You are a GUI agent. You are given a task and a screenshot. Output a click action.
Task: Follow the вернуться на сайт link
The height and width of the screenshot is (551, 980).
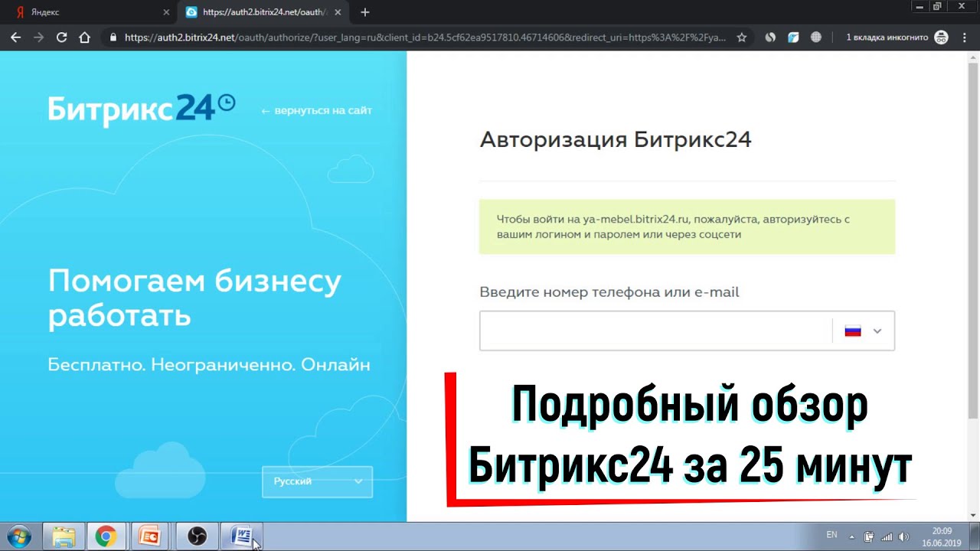click(x=316, y=111)
